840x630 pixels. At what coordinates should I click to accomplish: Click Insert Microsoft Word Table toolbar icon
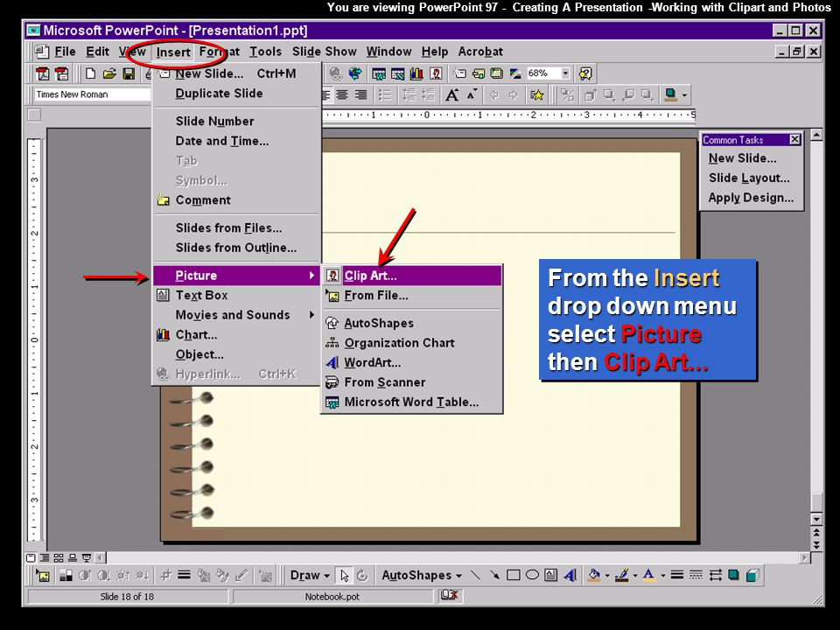click(379, 73)
